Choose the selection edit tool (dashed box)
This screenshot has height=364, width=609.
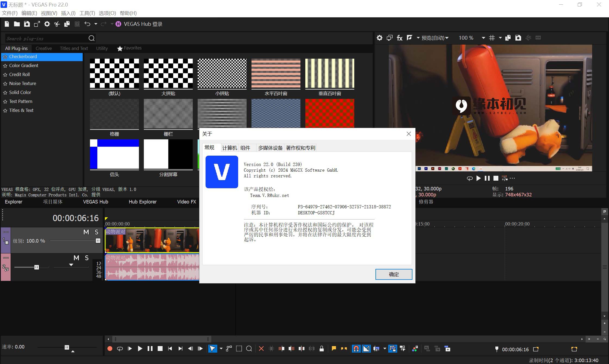(x=239, y=349)
